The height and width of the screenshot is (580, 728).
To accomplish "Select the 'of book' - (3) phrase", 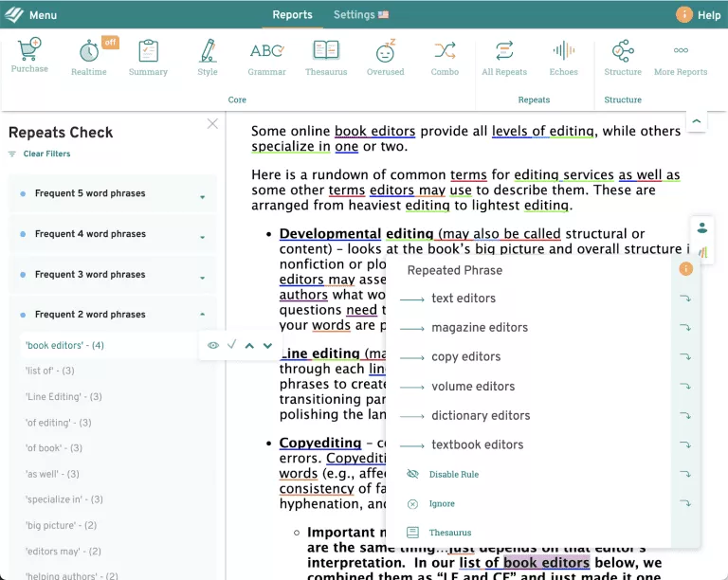I will tap(54, 448).
